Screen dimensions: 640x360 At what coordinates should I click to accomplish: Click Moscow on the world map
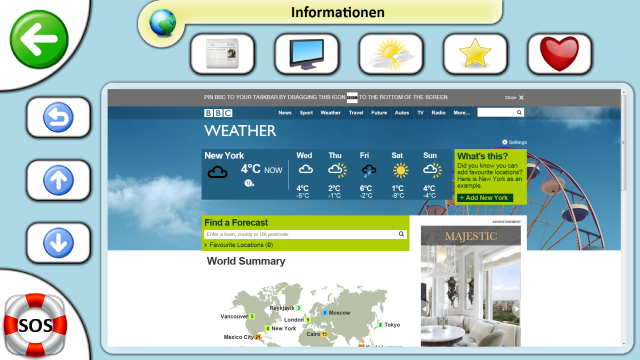(x=336, y=313)
